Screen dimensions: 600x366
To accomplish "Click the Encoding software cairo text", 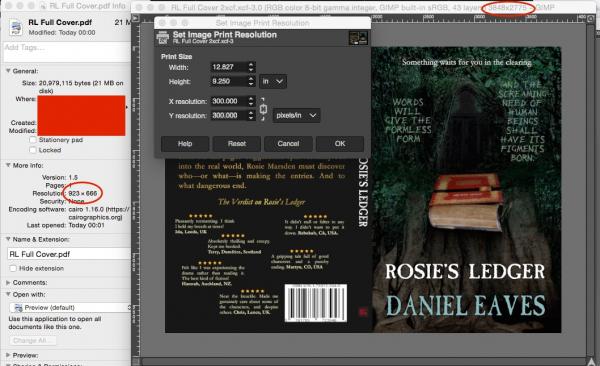I will coord(99,213).
